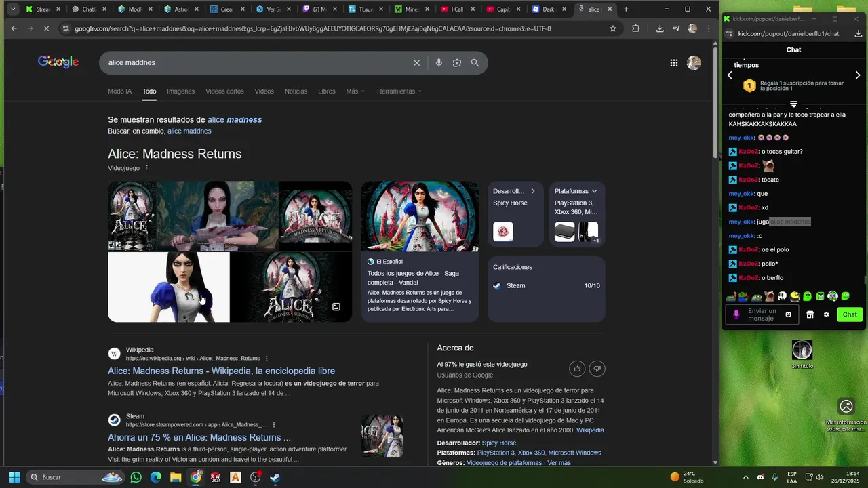
Task: Open emoji picker in Kick chat
Action: (x=788, y=314)
